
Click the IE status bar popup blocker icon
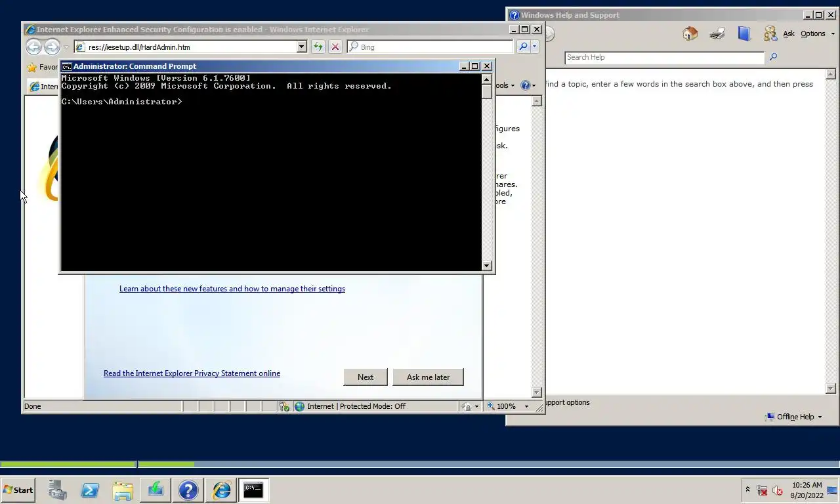point(284,406)
